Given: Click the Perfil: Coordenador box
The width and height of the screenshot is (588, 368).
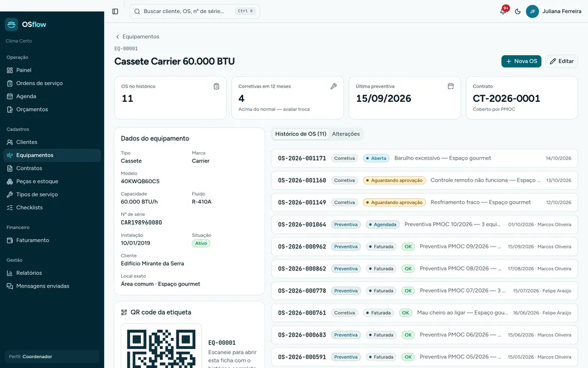Looking at the screenshot, I should (x=52, y=357).
